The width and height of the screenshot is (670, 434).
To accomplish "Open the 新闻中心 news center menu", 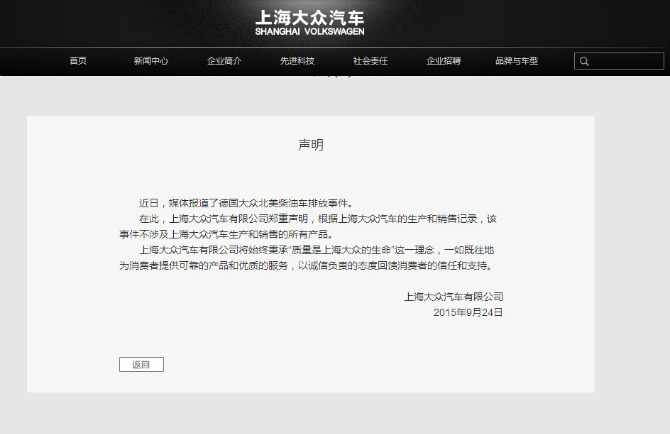I will pyautogui.click(x=151, y=61).
